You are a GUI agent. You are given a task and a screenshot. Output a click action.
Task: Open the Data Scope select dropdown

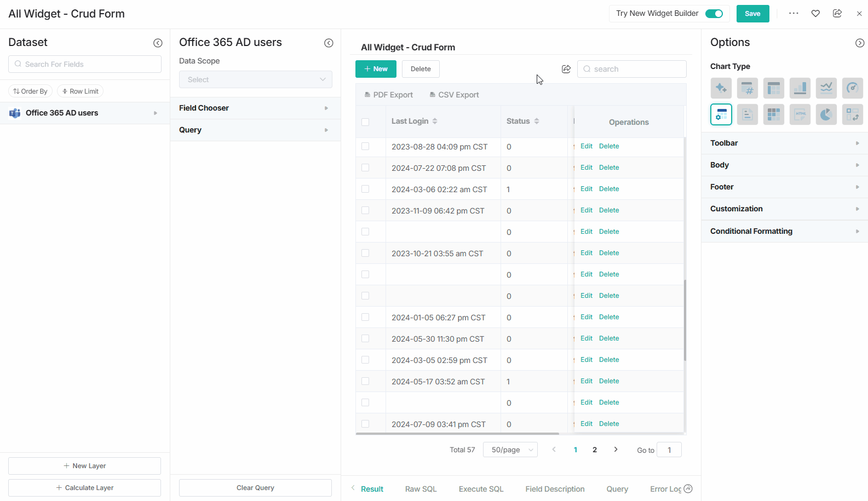click(255, 79)
